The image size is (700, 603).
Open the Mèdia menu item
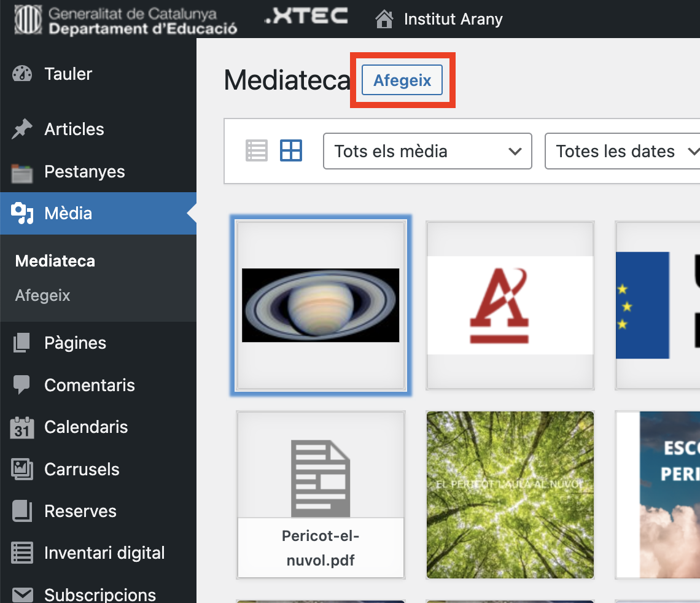tap(68, 214)
